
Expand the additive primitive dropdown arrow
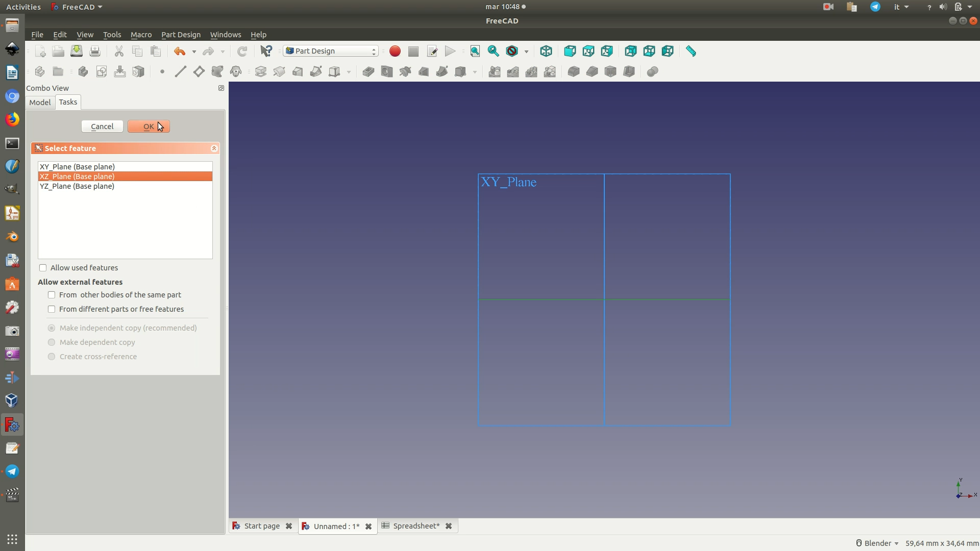coord(349,72)
